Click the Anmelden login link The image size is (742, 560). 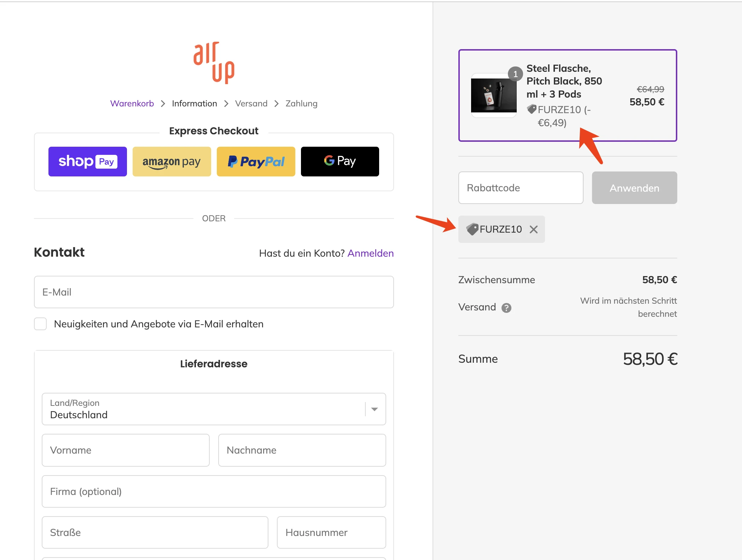(371, 253)
